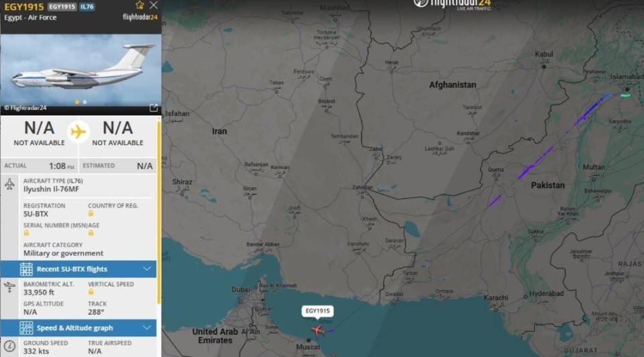
Task: Click Shiraz city label on map
Action: [x=182, y=182]
